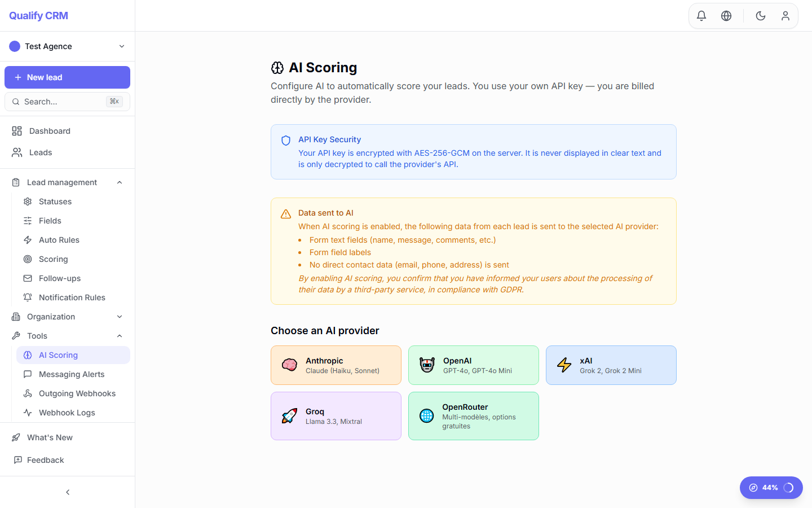This screenshot has height=508, width=812.
Task: Click the OpenRouter globe emoji icon
Action: pyautogui.click(x=427, y=416)
